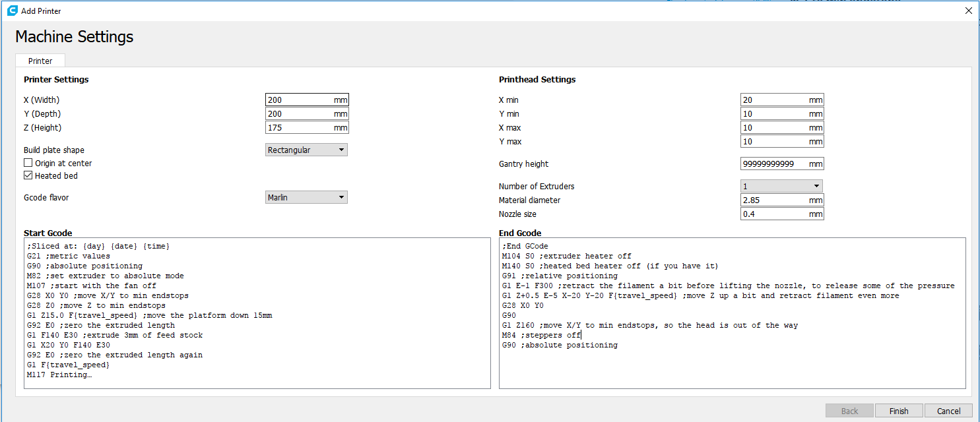The height and width of the screenshot is (422, 980).
Task: Expand the Gcode flavor dropdown
Action: pyautogui.click(x=306, y=197)
